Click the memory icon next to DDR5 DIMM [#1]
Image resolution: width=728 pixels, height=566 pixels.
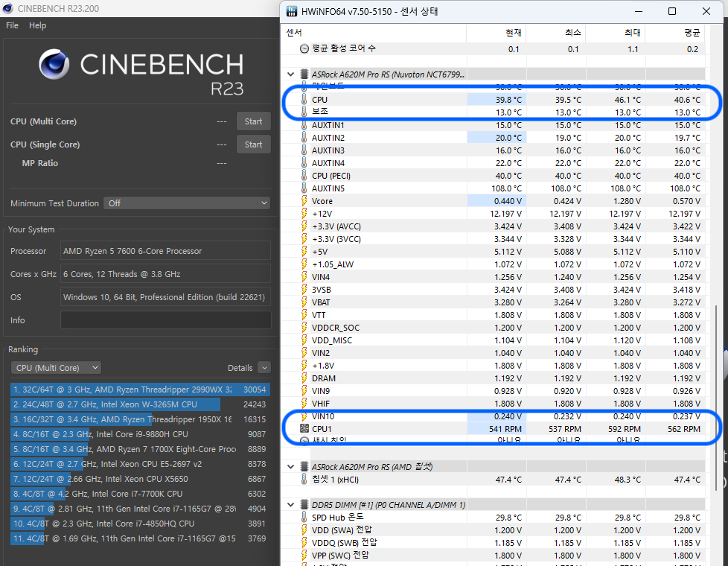point(304,505)
